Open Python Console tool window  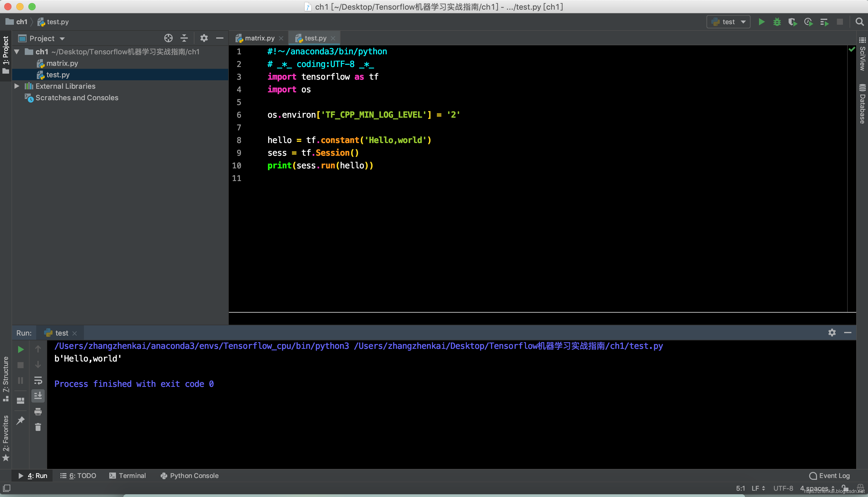pos(190,476)
